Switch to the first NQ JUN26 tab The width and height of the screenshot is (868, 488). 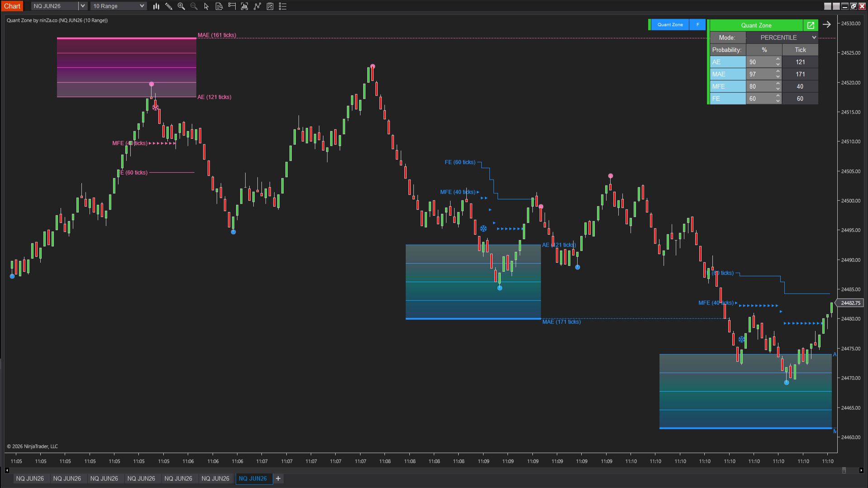30,479
